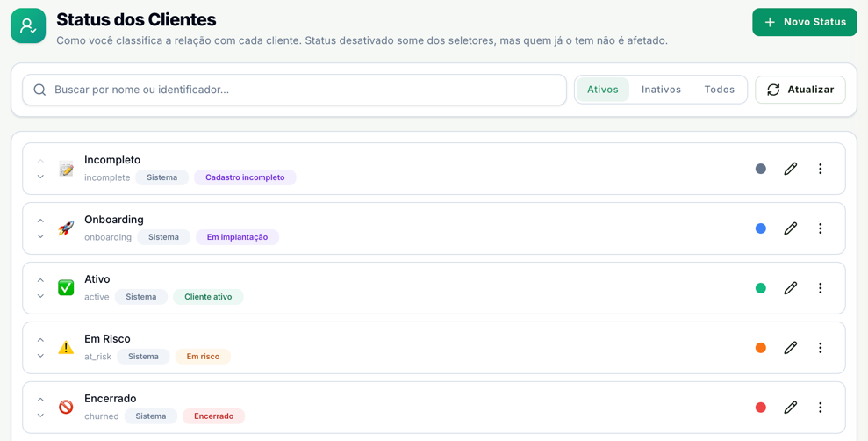
Task: Edit the Onboarding status with pencil icon
Action: (791, 228)
